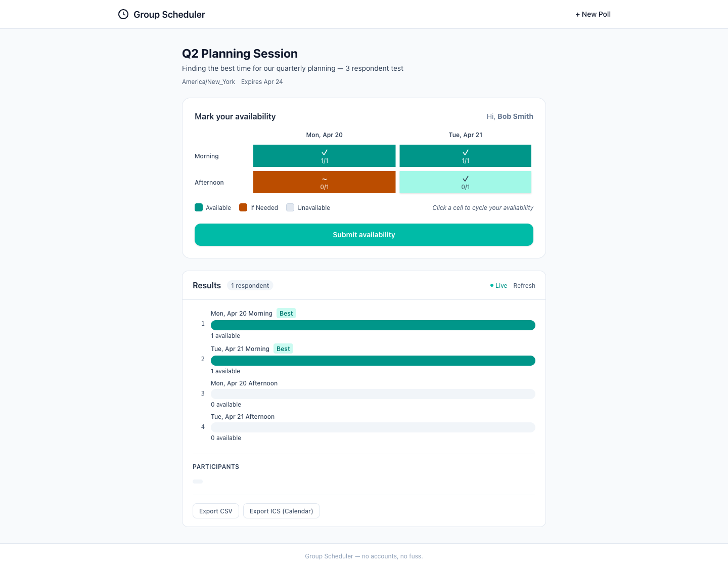Click the green Live status indicator
728x568 pixels.
click(x=498, y=286)
